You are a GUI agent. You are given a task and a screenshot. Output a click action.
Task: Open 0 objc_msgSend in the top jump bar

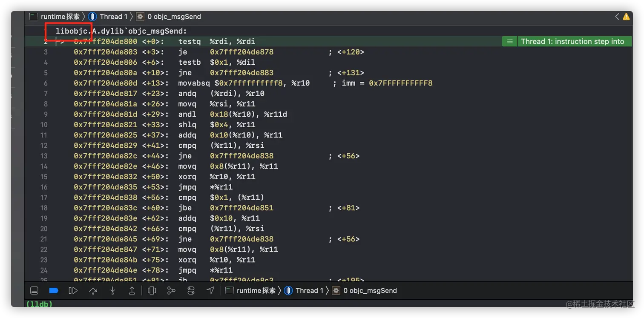[169, 17]
